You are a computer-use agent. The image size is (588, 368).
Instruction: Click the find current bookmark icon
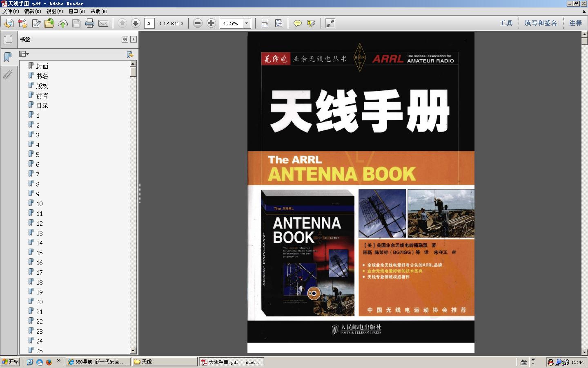130,54
